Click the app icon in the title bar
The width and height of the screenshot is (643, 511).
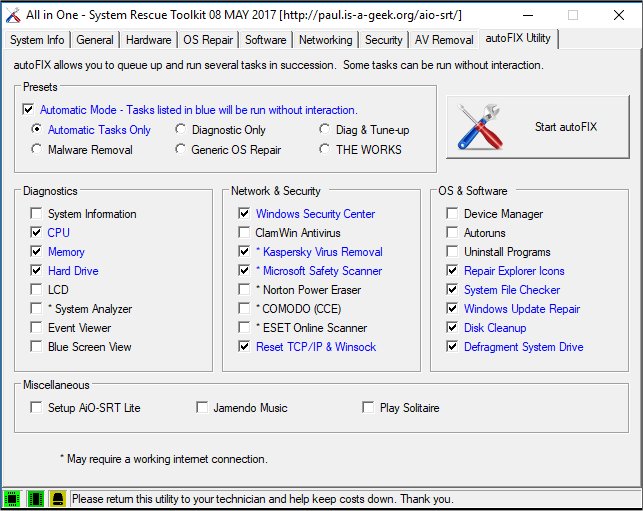11,15
